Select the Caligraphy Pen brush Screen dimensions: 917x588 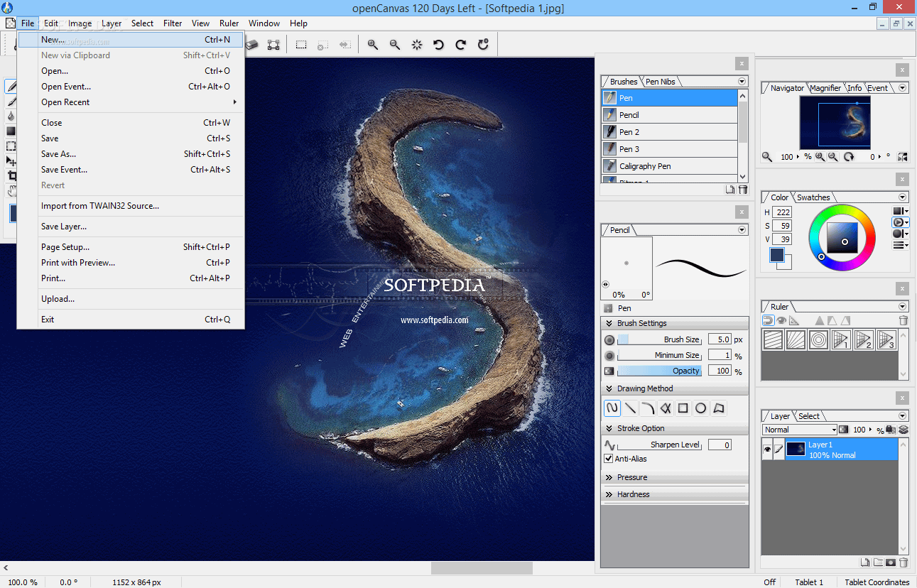(670, 166)
